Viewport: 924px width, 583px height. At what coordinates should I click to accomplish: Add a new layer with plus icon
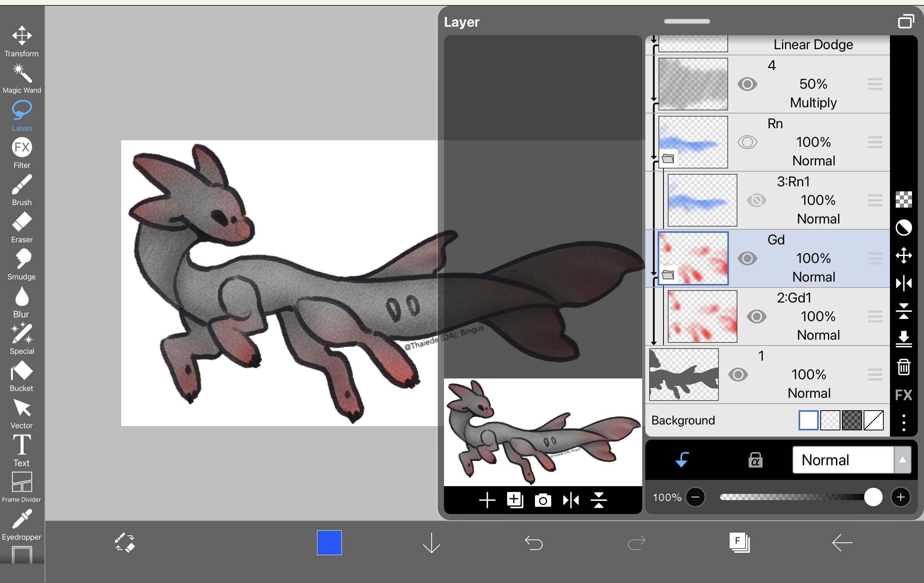coord(487,500)
